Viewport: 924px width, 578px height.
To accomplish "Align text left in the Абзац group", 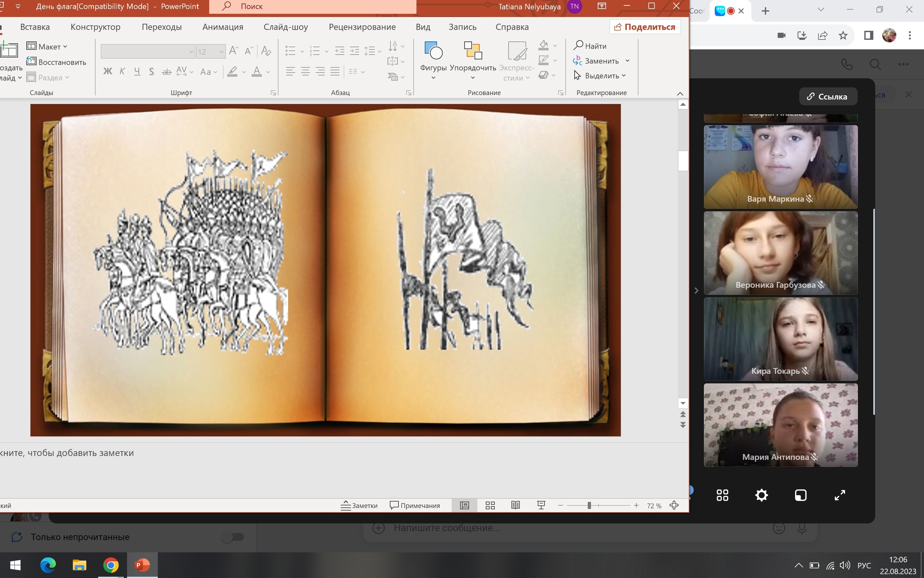I will (291, 71).
